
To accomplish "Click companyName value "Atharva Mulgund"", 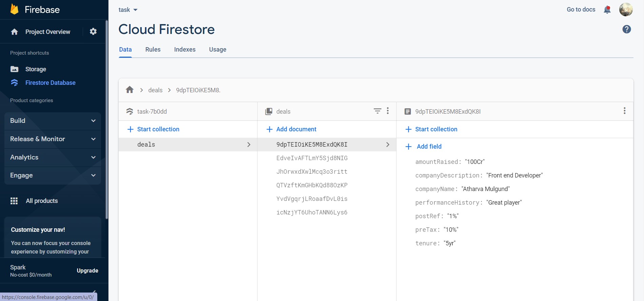I will pyautogui.click(x=485, y=189).
